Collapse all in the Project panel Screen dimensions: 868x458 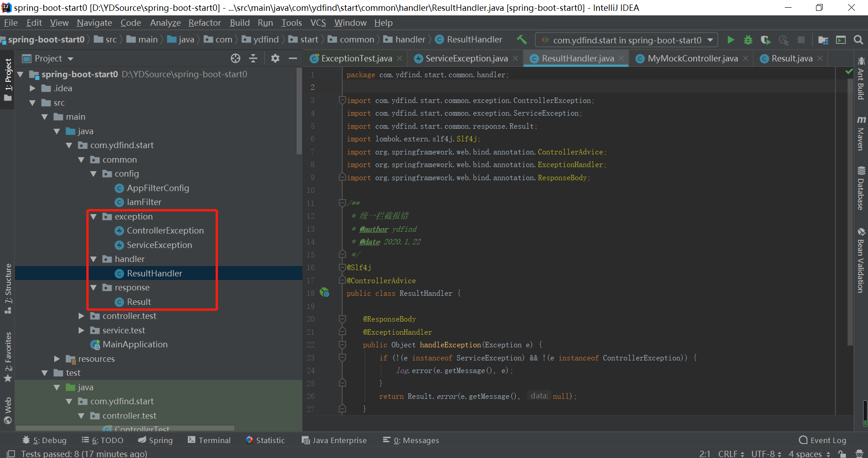pos(253,58)
